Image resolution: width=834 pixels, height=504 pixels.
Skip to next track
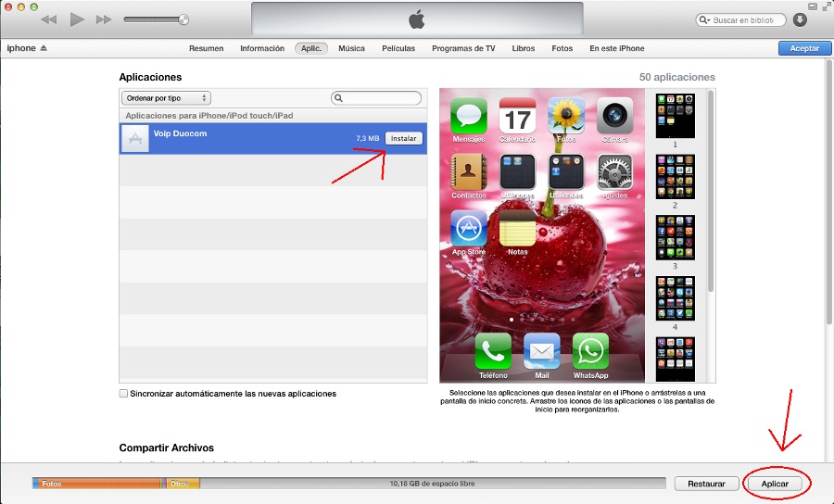pos(104,19)
